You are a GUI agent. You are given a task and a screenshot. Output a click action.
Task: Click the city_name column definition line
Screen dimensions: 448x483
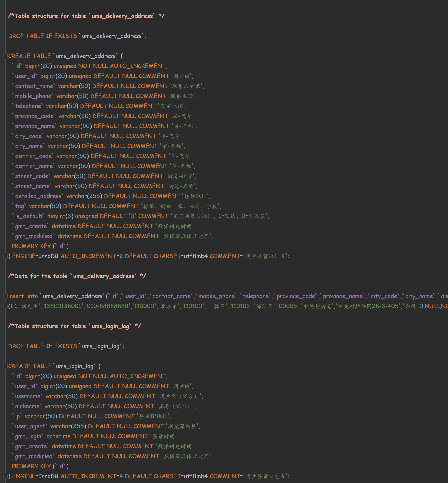tap(99, 146)
